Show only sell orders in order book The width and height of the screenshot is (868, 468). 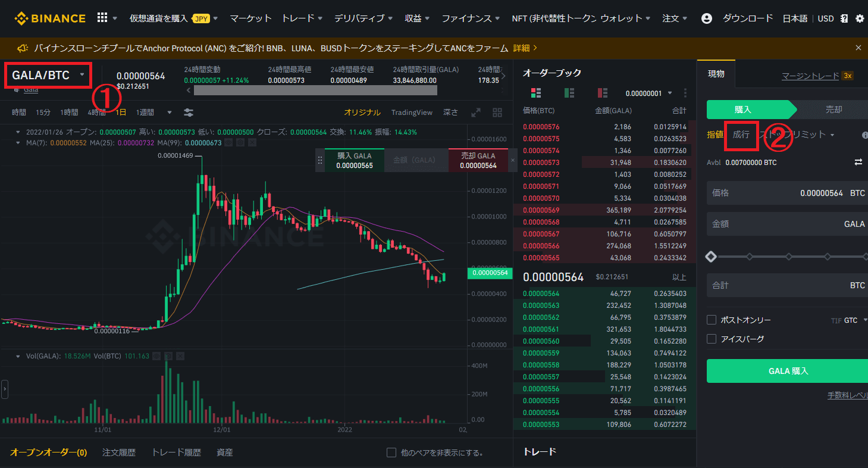(603, 93)
